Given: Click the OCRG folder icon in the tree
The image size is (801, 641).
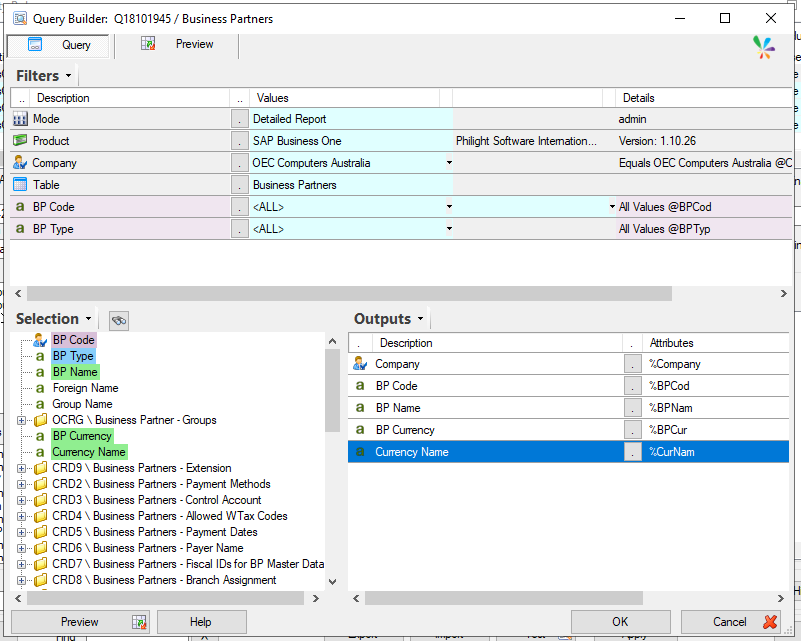Looking at the screenshot, I should (40, 420).
